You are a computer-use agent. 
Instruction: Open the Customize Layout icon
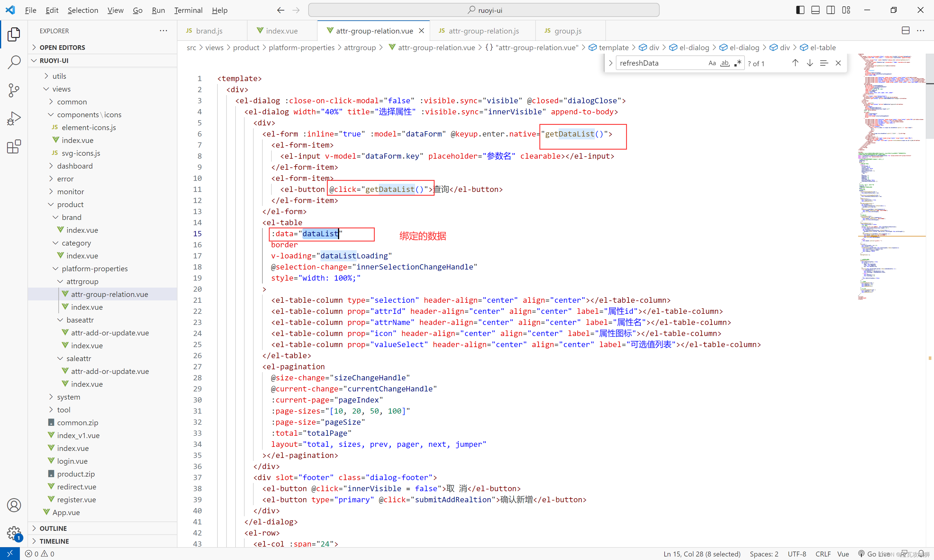tap(846, 10)
